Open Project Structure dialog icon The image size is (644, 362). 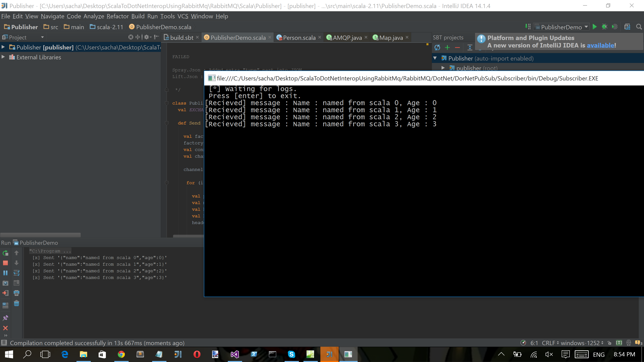click(x=627, y=27)
